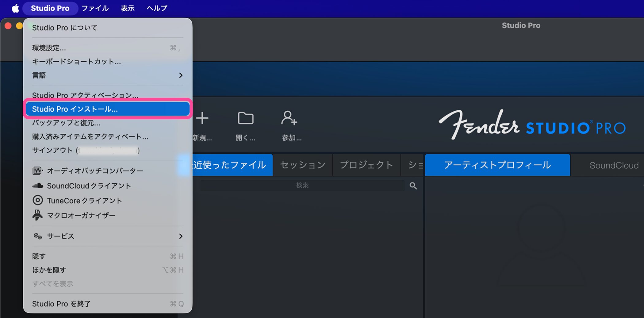Viewport: 644px width, 318px height.
Task: Click the Services gear icon
Action: coord(37,236)
